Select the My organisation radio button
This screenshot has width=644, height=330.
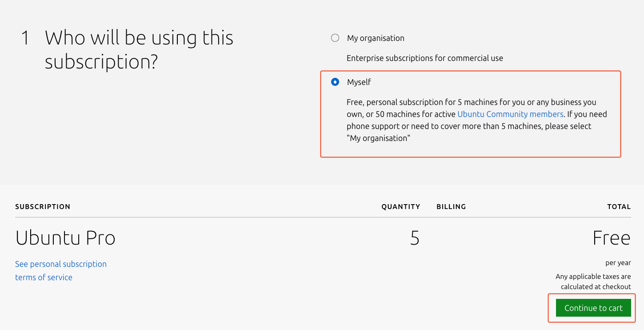click(335, 38)
